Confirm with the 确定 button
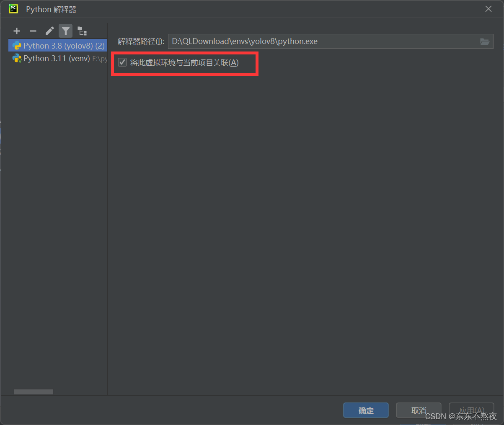The height and width of the screenshot is (425, 504). pyautogui.click(x=366, y=410)
